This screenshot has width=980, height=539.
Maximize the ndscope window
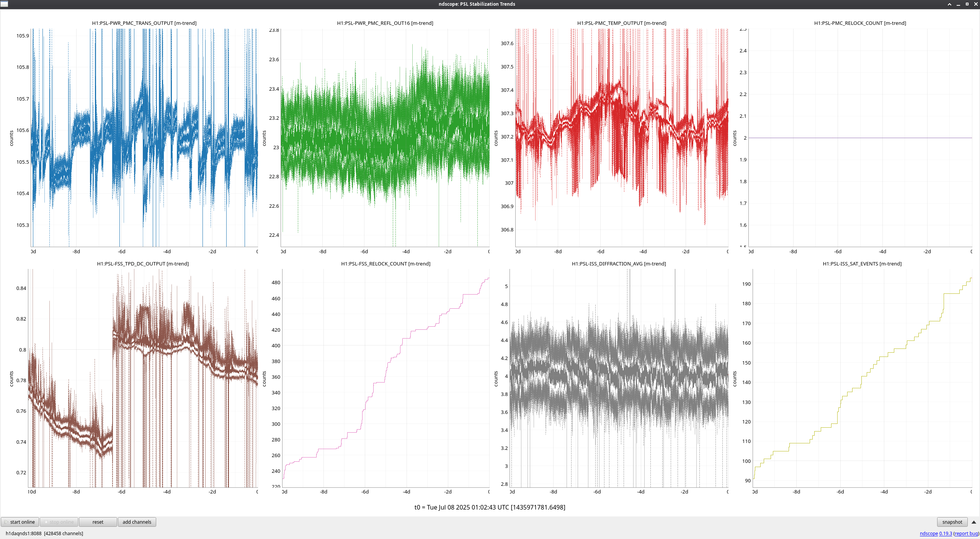[967, 4]
